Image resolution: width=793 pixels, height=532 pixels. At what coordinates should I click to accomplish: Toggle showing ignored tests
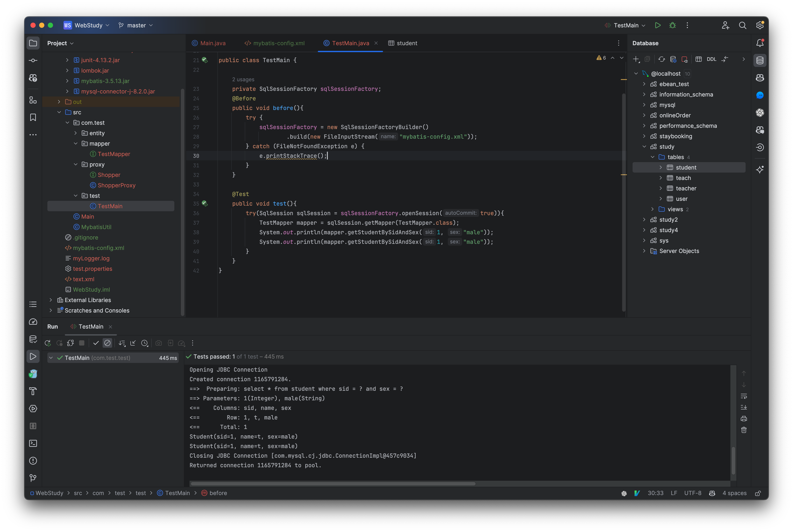tap(108, 343)
